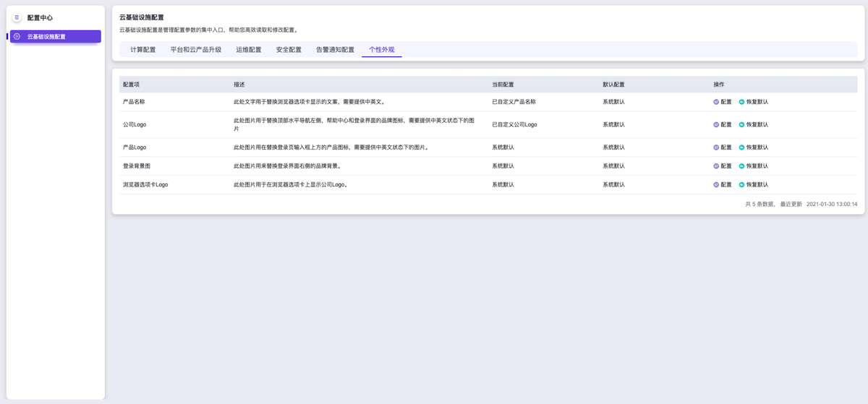Click the 配置 icon for 公司Logo row
The image size is (868, 404).
point(717,124)
